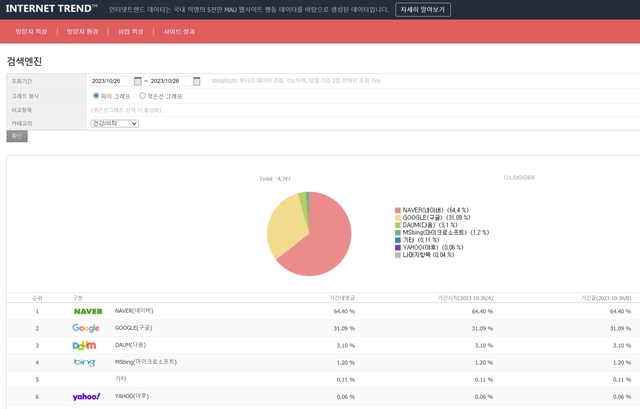Select the 파이 그래프 radio button
Screen dimensions: 640x409
pyautogui.click(x=96, y=96)
